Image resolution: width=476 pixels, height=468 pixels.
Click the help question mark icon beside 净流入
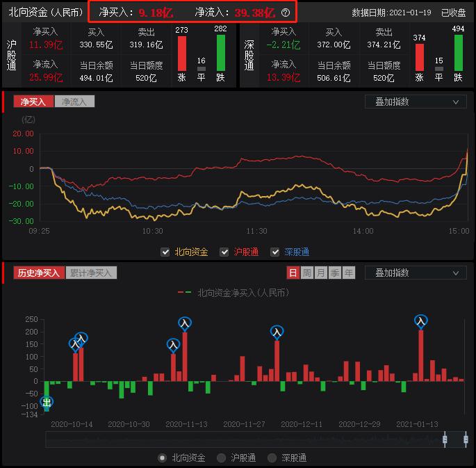(286, 13)
